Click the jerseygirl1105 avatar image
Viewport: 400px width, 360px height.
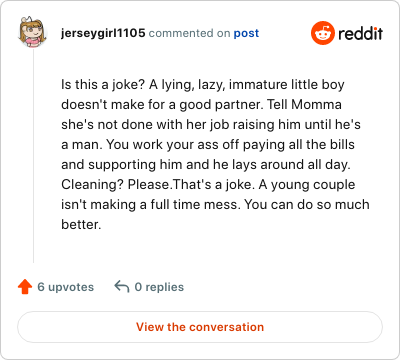click(32, 32)
